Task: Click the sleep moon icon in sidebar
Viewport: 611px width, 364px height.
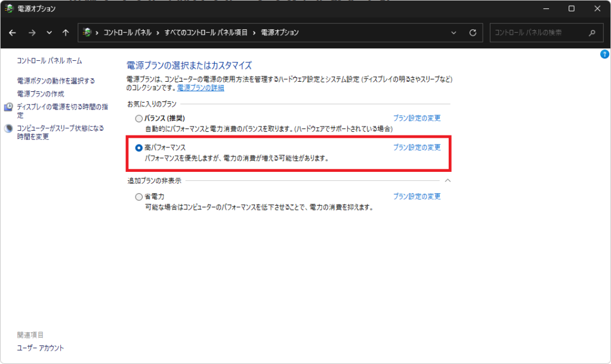Action: (x=8, y=128)
